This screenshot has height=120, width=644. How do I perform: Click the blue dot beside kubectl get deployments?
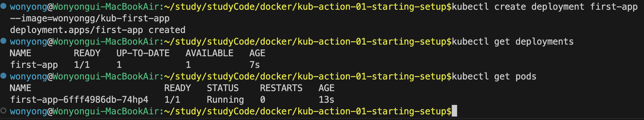tap(3, 41)
